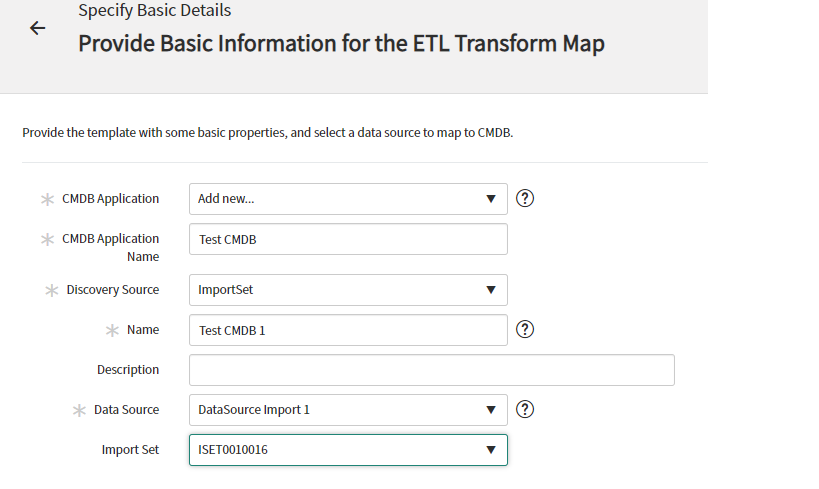Click required asterisk next to CMDB Application label
The image size is (819, 489).
[x=48, y=200]
